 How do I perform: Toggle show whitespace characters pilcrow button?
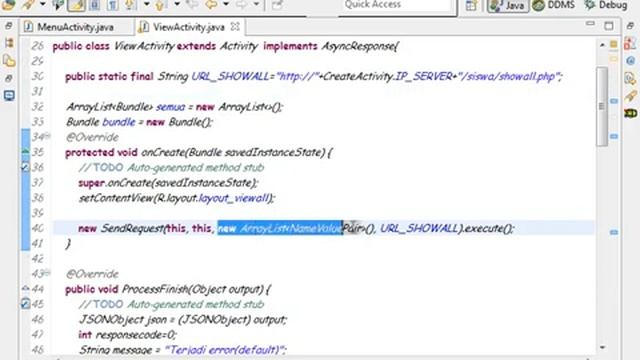[x=112, y=5]
